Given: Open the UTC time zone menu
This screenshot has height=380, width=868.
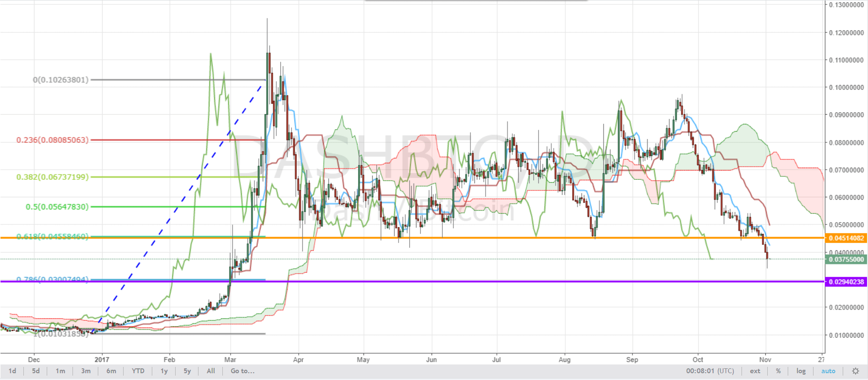Looking at the screenshot, I should pyautogui.click(x=710, y=371).
